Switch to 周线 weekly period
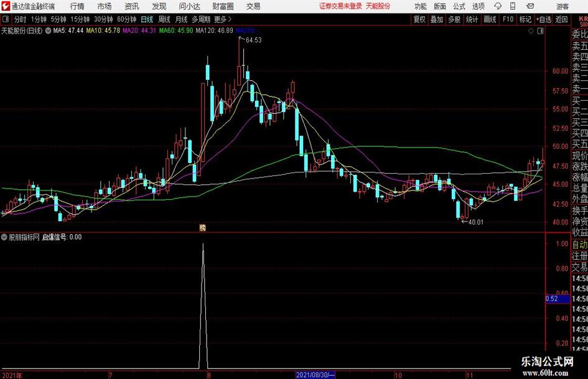Viewport: 588px width, 379px height. pos(164,19)
